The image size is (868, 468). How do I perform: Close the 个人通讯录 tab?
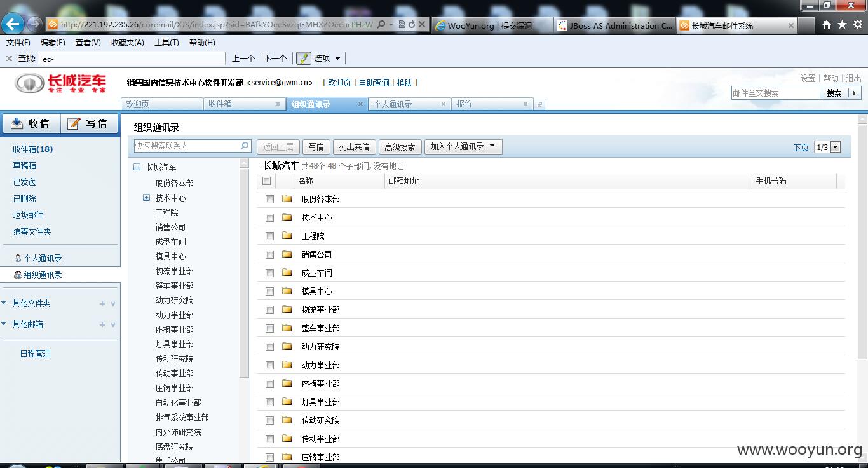coord(443,104)
